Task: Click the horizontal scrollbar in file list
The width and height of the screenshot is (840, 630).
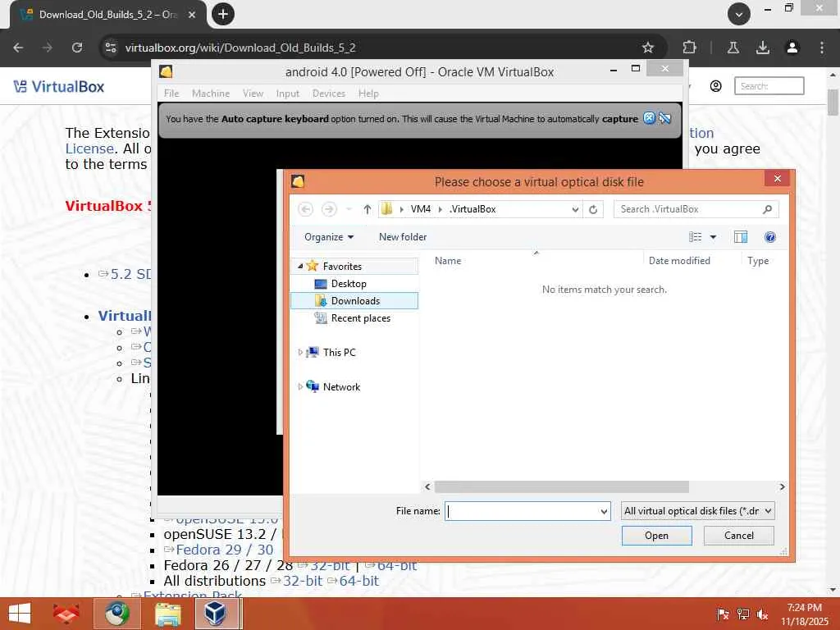Action: pos(561,486)
